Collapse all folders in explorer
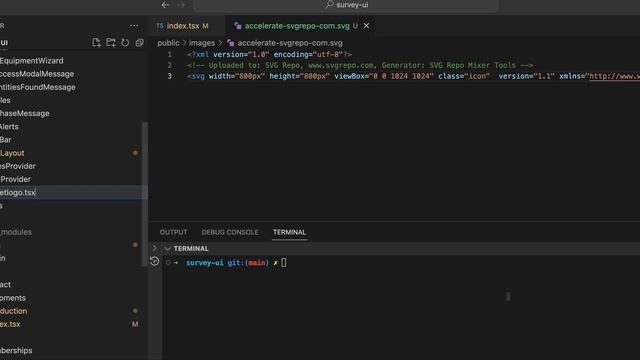The height and width of the screenshot is (360, 640). [140, 43]
